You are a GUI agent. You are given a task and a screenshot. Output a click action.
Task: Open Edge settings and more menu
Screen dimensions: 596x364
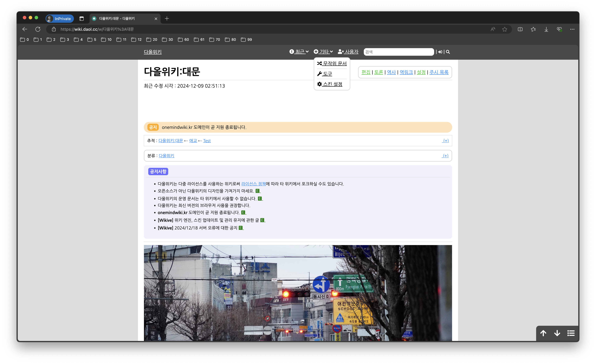coord(572,29)
